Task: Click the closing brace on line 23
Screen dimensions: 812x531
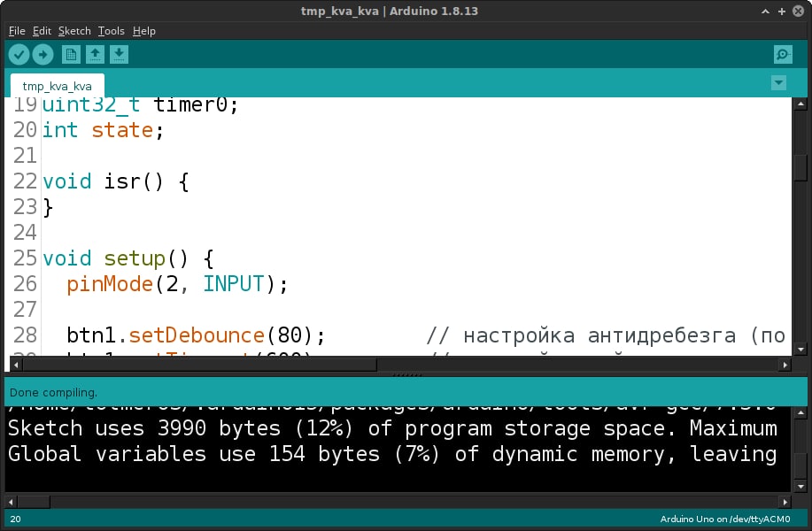Action: (48, 208)
